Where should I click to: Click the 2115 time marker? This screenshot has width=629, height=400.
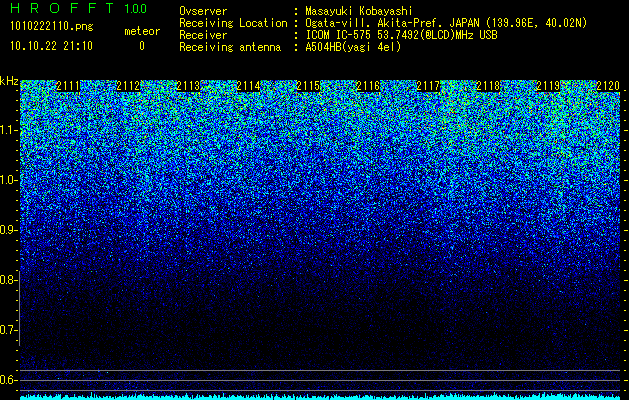(308, 86)
